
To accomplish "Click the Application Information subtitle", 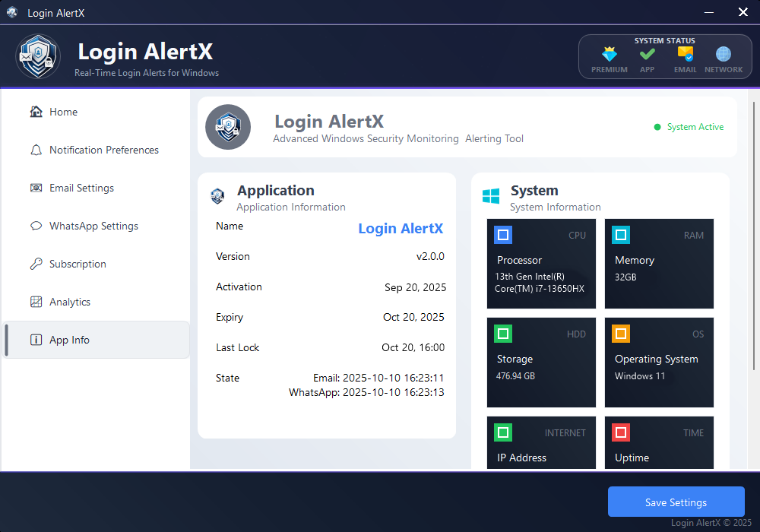I will tap(291, 207).
